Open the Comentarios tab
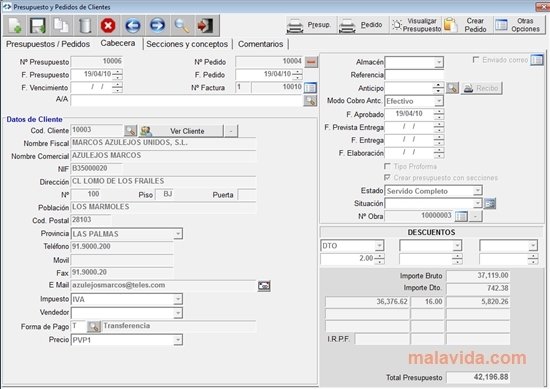Viewport: 550px width, 389px height. (261, 44)
